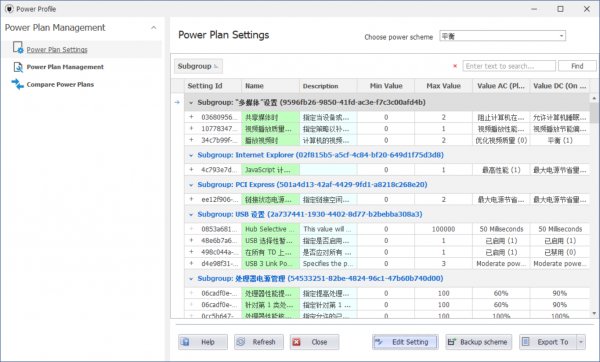Viewport: 600px width, 362px height.
Task: Open Power Plan Settings link
Action: (x=57, y=50)
